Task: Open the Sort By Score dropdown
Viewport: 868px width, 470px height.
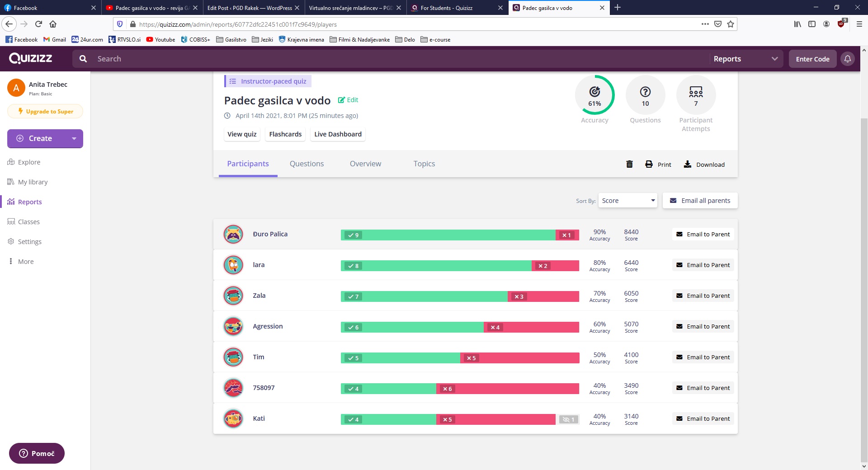Action: (x=627, y=201)
